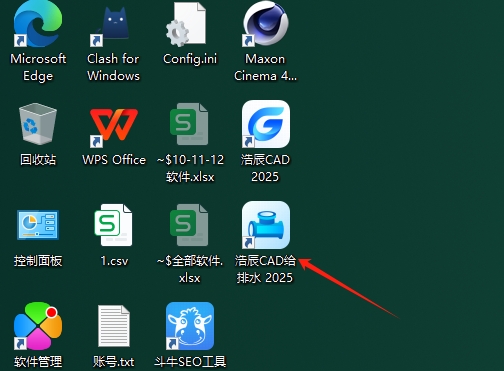
Task: Select the 软件管理 colorful pinwheel icon
Action: 38,326
